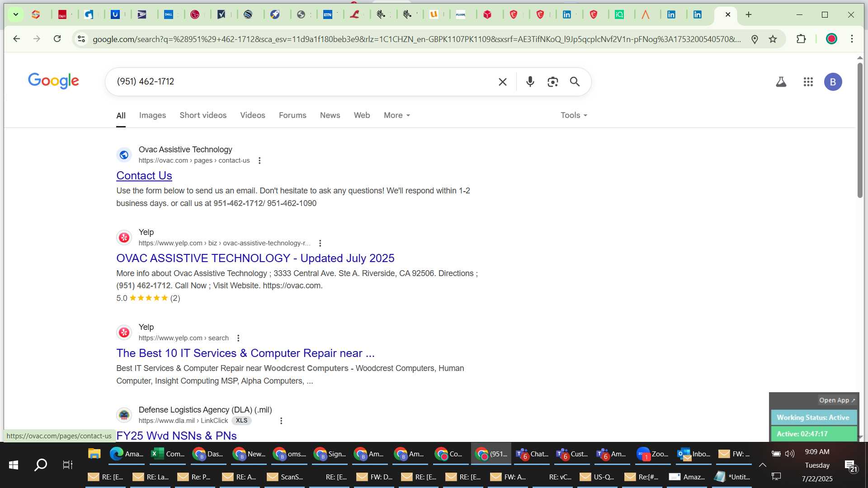Screen dimensions: 868x488
Task: Open Google Lens image search
Action: point(552,82)
